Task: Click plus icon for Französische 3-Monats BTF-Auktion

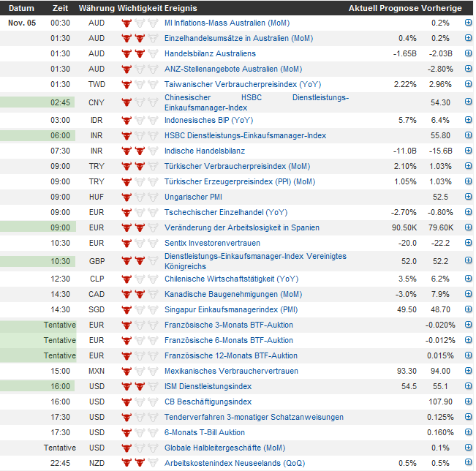Action: [x=468, y=325]
